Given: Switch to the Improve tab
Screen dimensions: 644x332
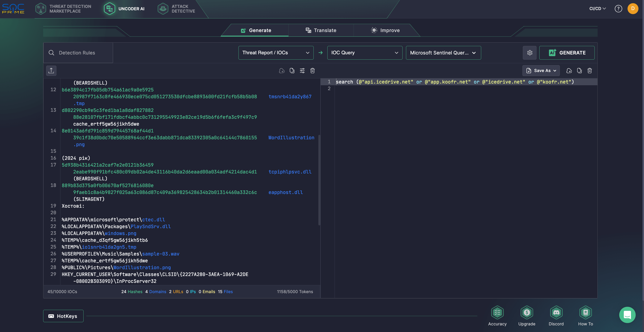Looking at the screenshot, I should [385, 30].
